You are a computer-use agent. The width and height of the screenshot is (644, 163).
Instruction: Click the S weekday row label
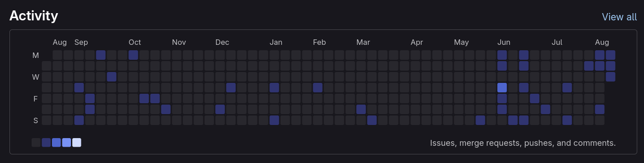pos(35,120)
